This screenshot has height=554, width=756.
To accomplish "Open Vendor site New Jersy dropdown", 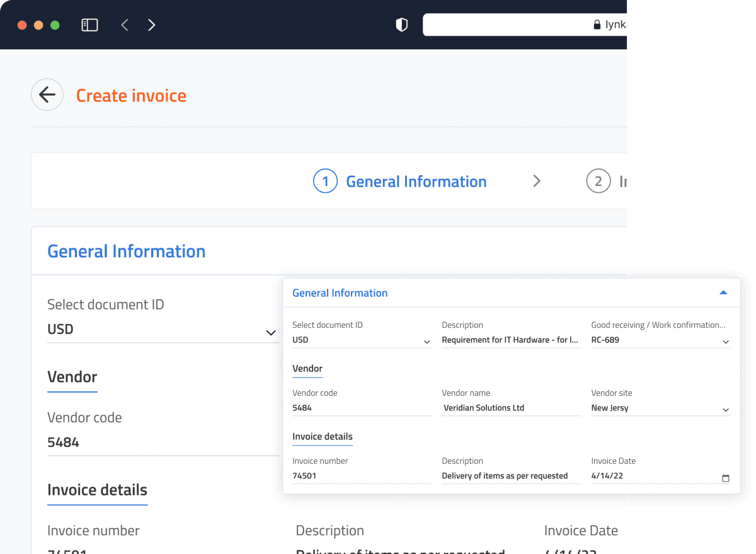I will pyautogui.click(x=660, y=408).
